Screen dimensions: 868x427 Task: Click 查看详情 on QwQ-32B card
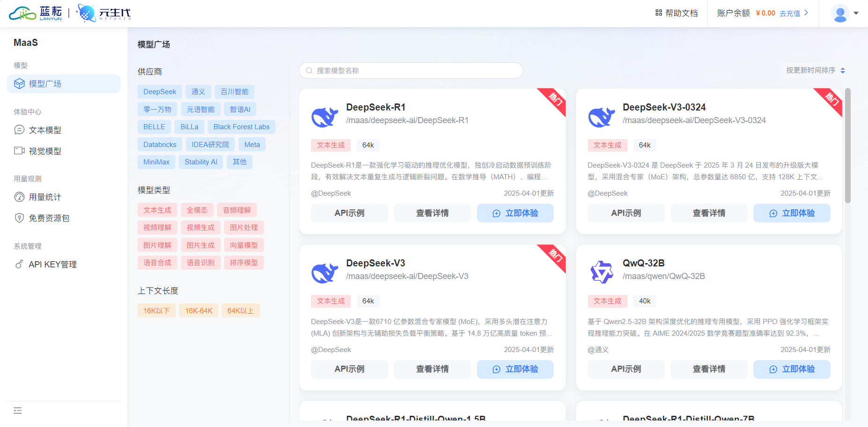[709, 369]
